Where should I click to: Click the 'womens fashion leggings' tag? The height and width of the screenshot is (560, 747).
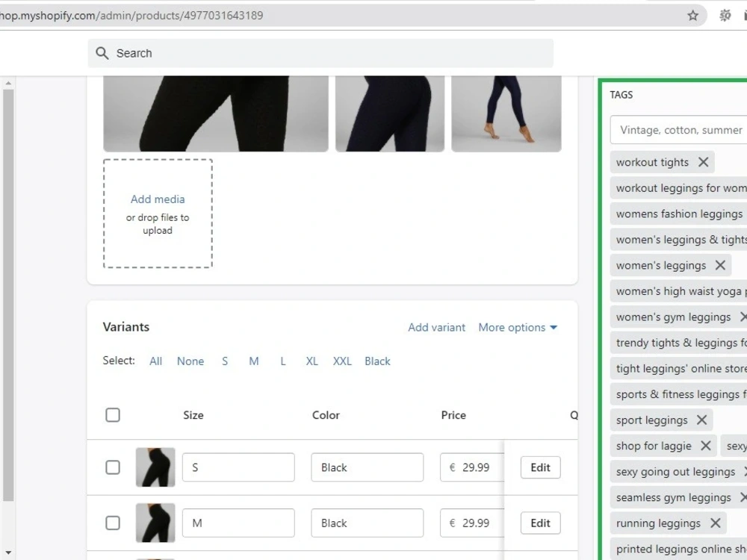coord(679,214)
